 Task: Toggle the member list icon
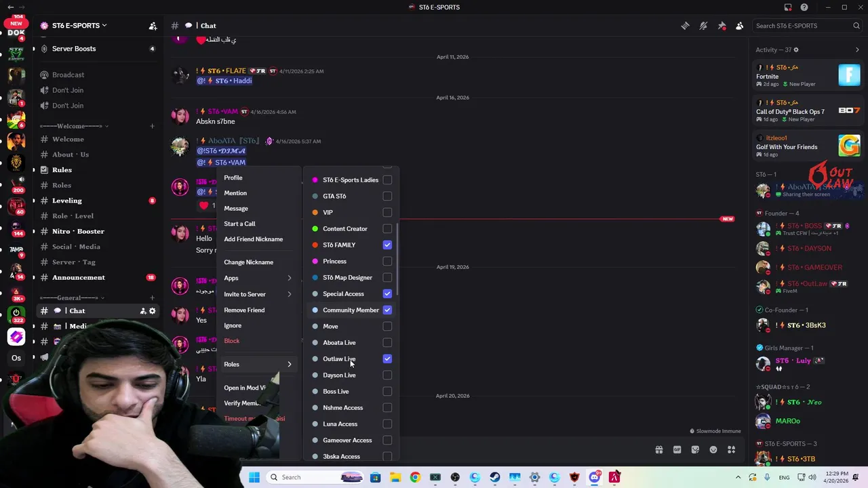[739, 26]
